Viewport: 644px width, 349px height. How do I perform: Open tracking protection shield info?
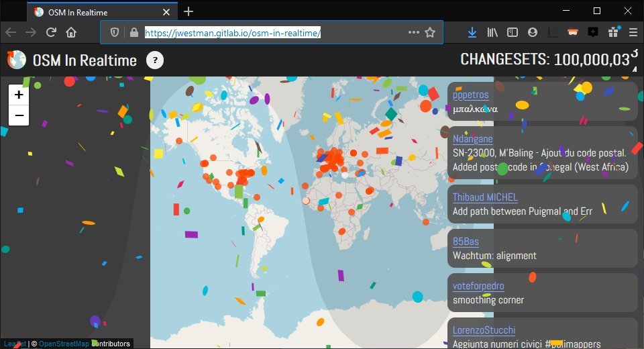pos(115,32)
